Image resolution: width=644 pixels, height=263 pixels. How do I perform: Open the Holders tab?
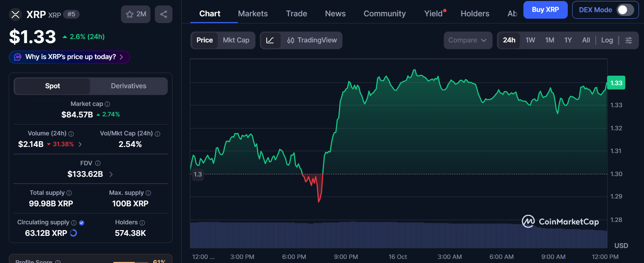[x=475, y=14]
